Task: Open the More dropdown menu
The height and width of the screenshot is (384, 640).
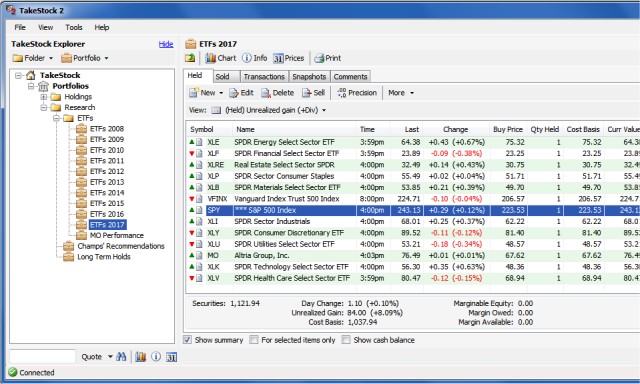Action: [401, 93]
